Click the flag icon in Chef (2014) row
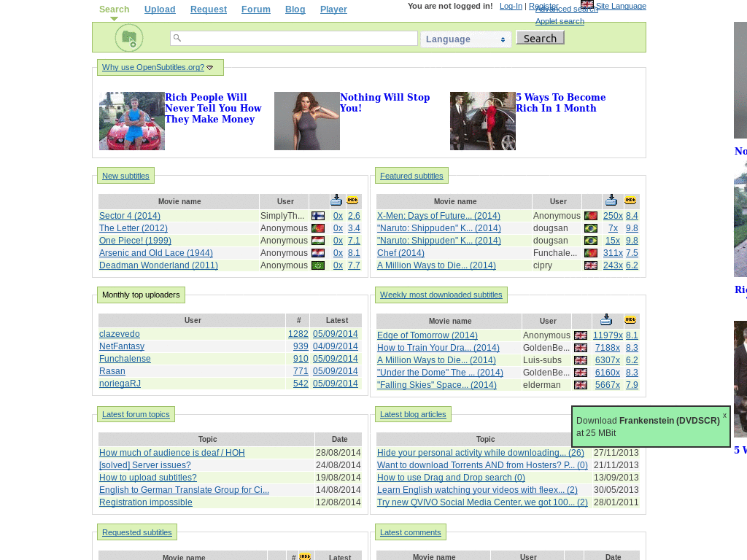747x560 pixels. pyautogui.click(x=591, y=253)
